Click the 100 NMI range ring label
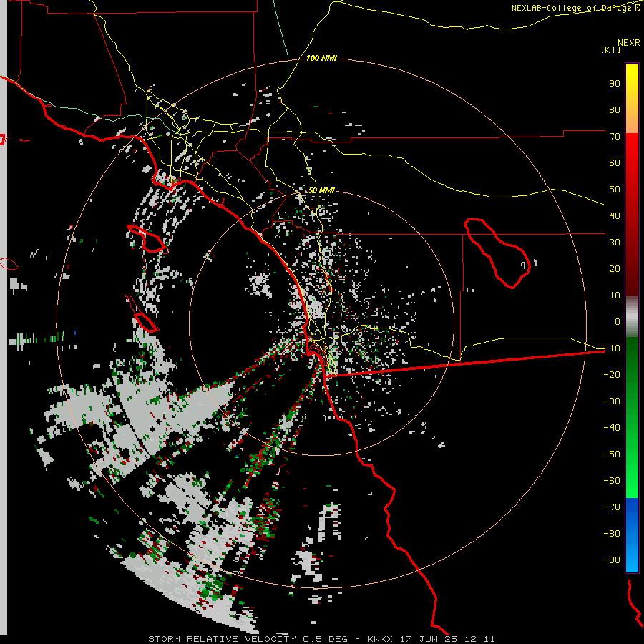The image size is (644, 644). (321, 59)
